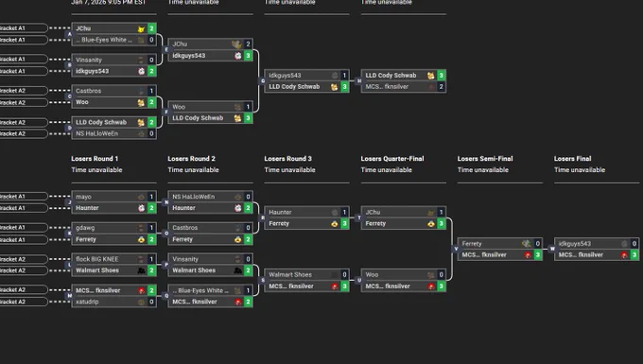Select the Losers Final heading

tap(572, 159)
